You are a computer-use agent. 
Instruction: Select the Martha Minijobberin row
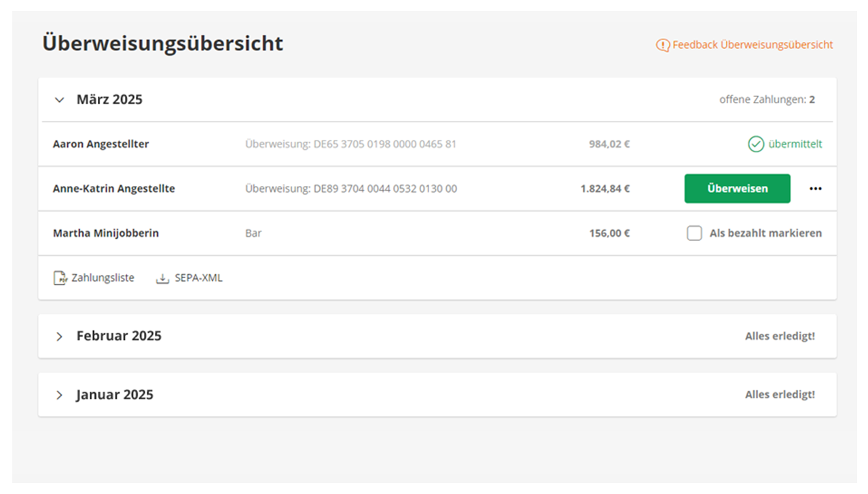coord(437,233)
